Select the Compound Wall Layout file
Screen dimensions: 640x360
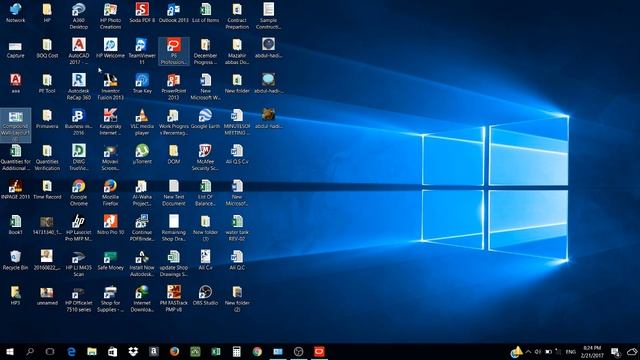click(16, 125)
